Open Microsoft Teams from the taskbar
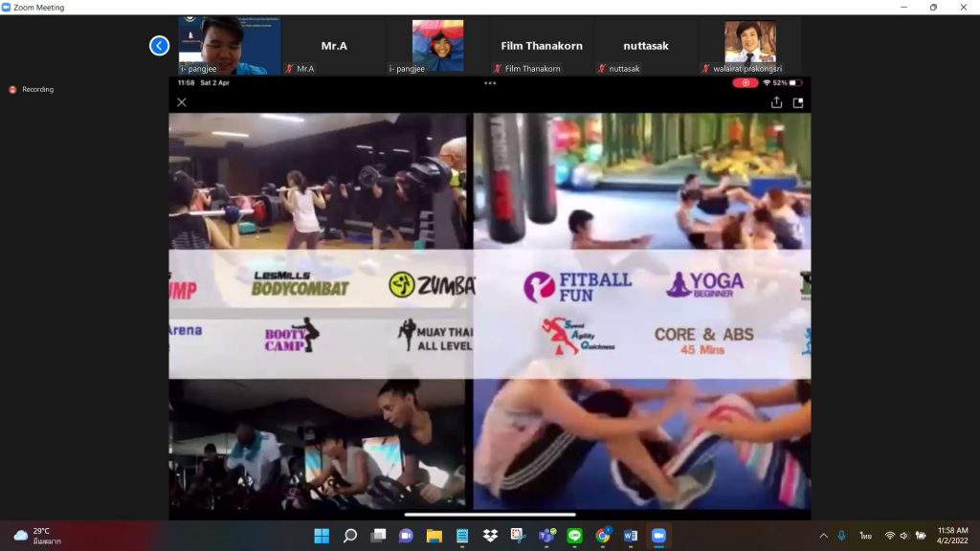Image resolution: width=980 pixels, height=551 pixels. pyautogui.click(x=546, y=536)
